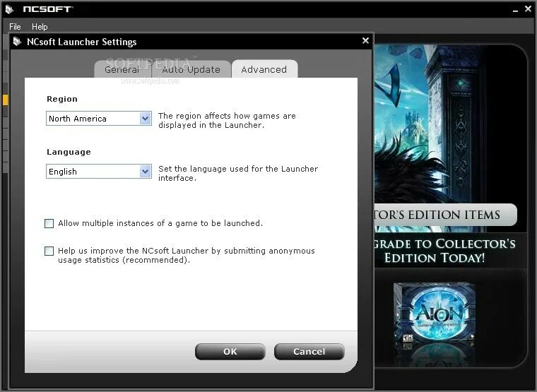Click 'Help us improve the NCsoft Launcher' label
This screenshot has height=392, width=537.
[186, 256]
